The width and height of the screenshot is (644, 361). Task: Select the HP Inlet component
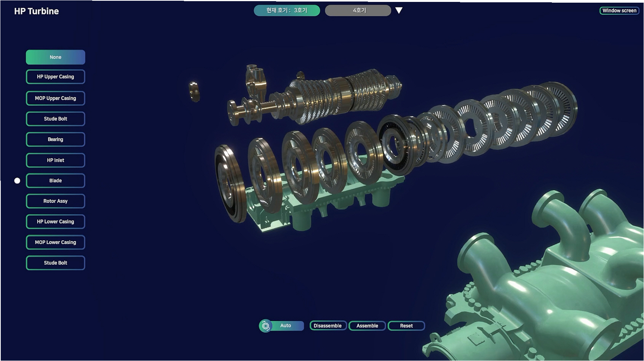[x=56, y=160]
